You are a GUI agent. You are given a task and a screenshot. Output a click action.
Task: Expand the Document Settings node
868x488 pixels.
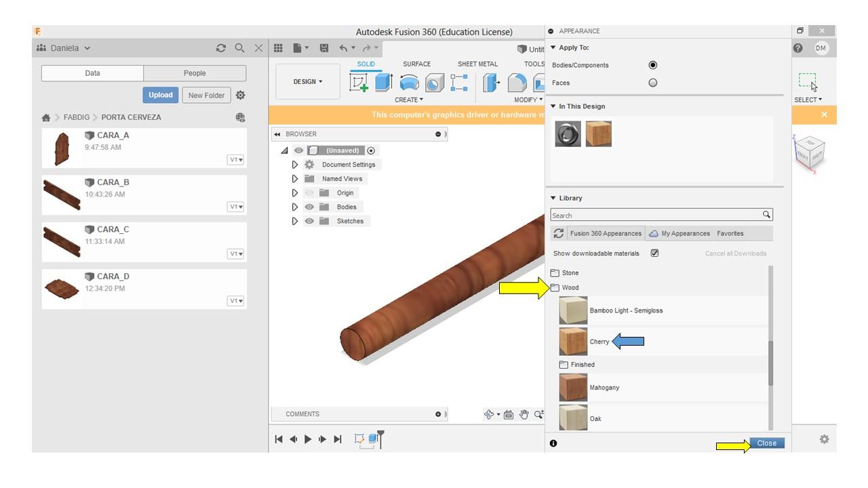pos(295,165)
